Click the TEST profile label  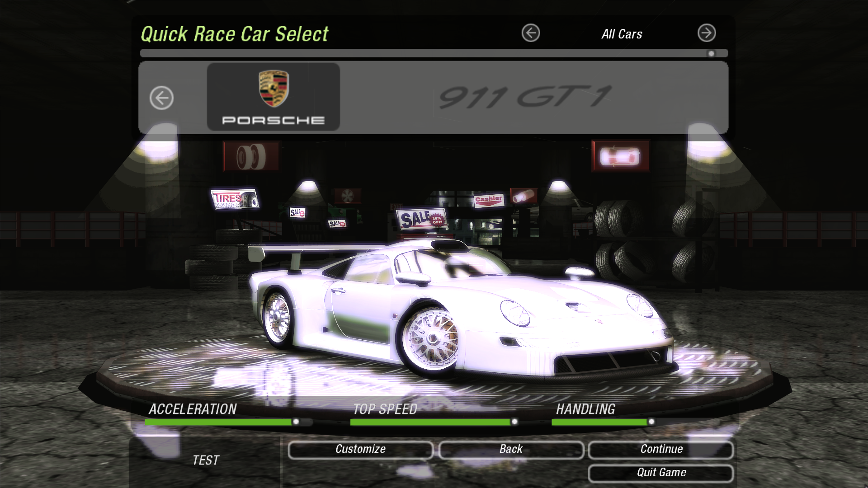[x=206, y=460]
